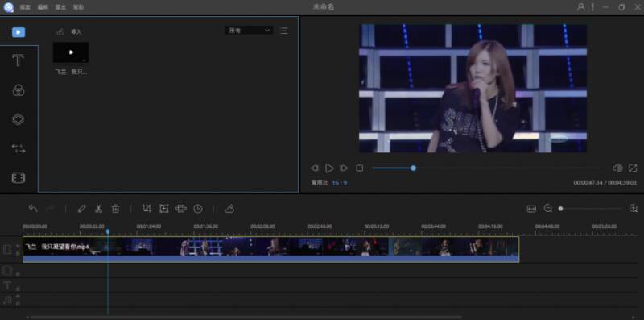This screenshot has height=320, width=644.
Task: Select the crop tool in timeline toolbar
Action: click(147, 209)
